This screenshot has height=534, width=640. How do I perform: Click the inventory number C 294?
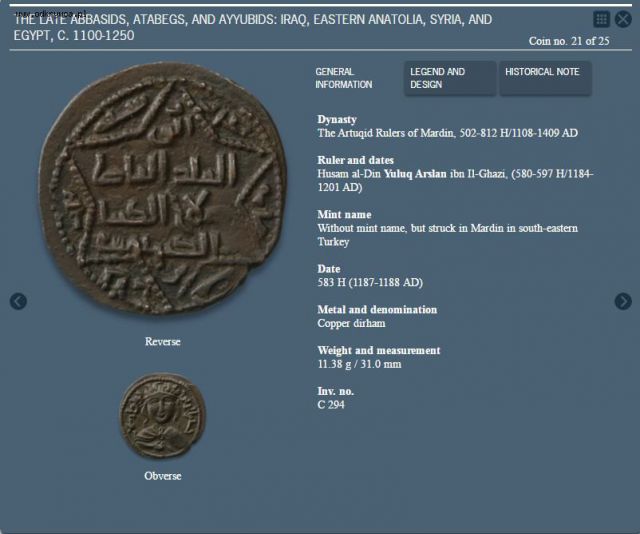point(331,405)
